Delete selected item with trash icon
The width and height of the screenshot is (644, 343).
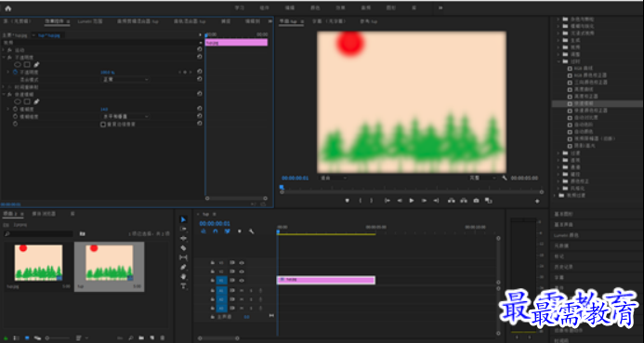pyautogui.click(x=163, y=338)
